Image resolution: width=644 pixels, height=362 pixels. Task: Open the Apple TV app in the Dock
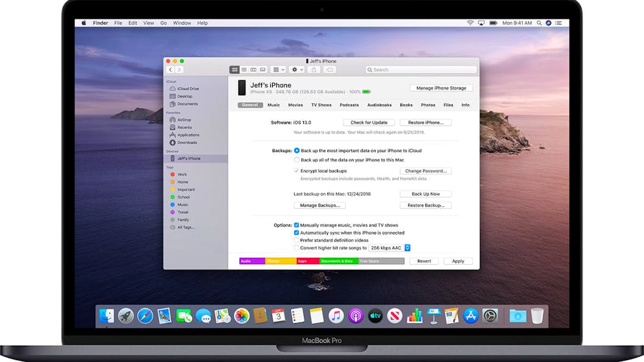point(375,315)
